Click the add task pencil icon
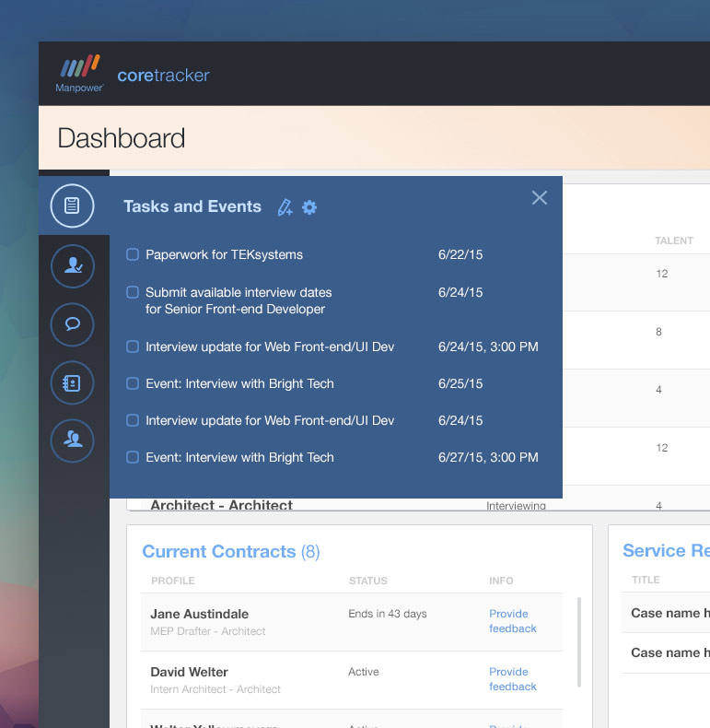This screenshot has height=728, width=710. [x=285, y=207]
